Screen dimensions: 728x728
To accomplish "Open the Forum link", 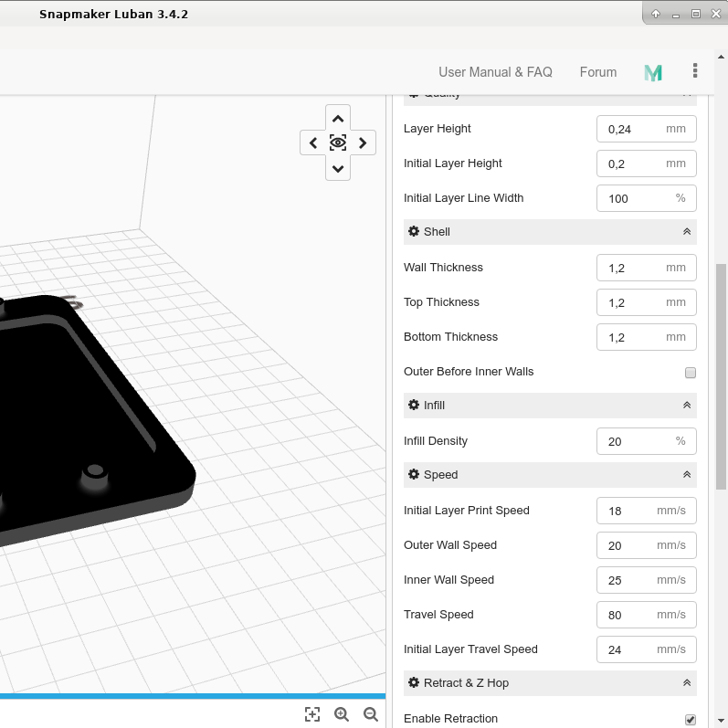I will click(x=598, y=72).
